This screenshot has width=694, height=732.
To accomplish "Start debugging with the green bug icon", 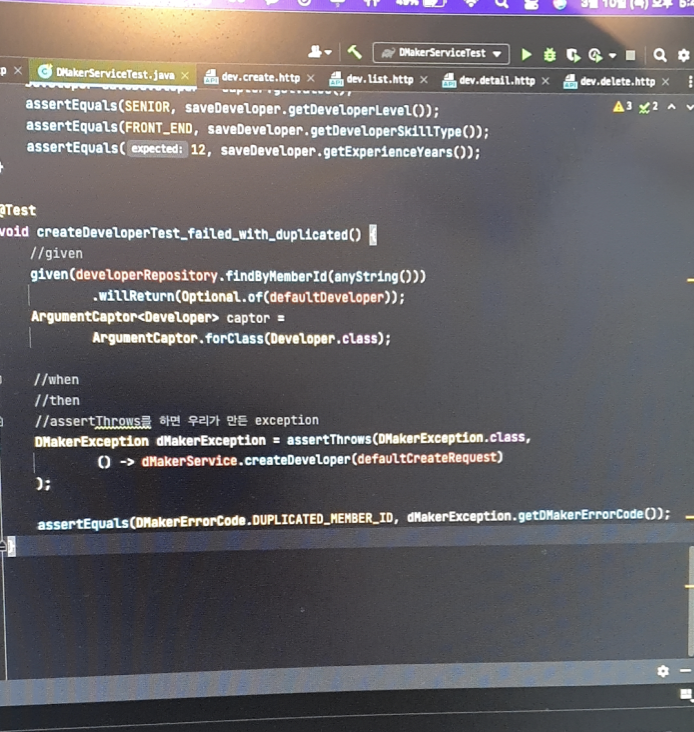I will [x=550, y=55].
